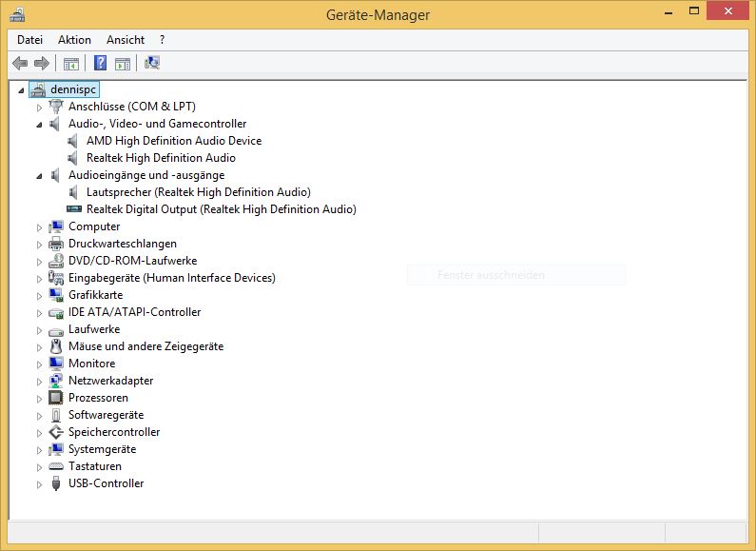Expand the Anschlüsse (COM & LPT) node
756x551 pixels.
[40, 108]
